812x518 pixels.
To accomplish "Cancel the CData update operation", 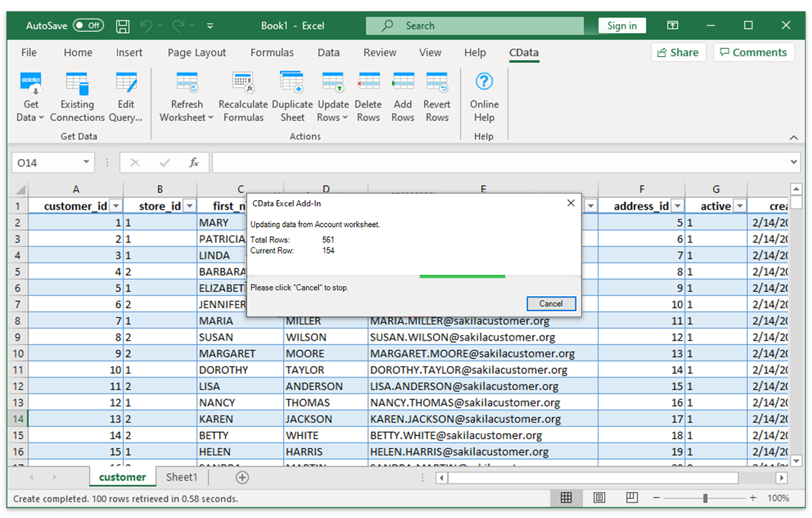I will click(x=551, y=303).
